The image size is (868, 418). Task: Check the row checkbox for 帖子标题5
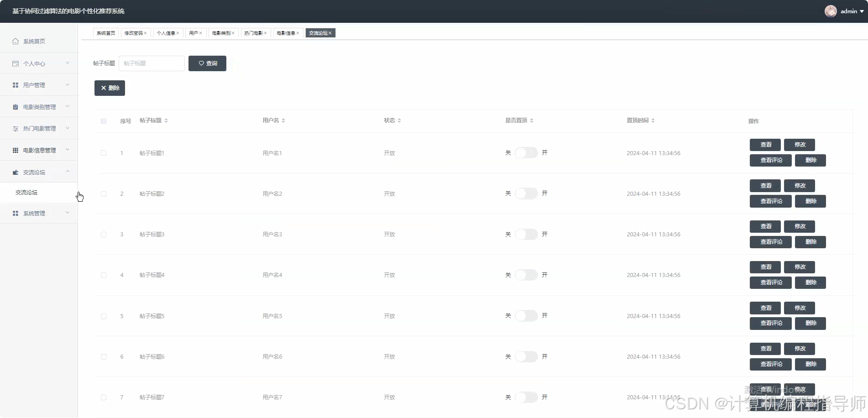coord(104,316)
